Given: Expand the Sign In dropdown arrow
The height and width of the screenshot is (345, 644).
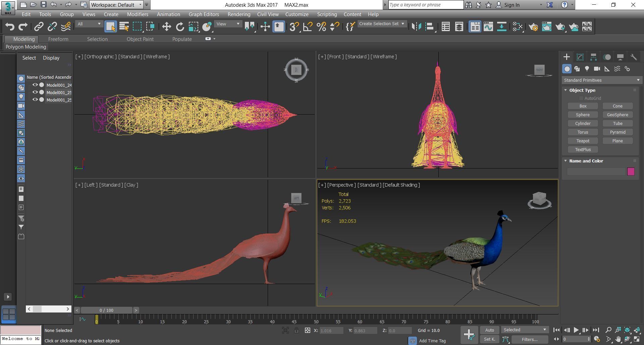Looking at the screenshot, I should point(541,5).
